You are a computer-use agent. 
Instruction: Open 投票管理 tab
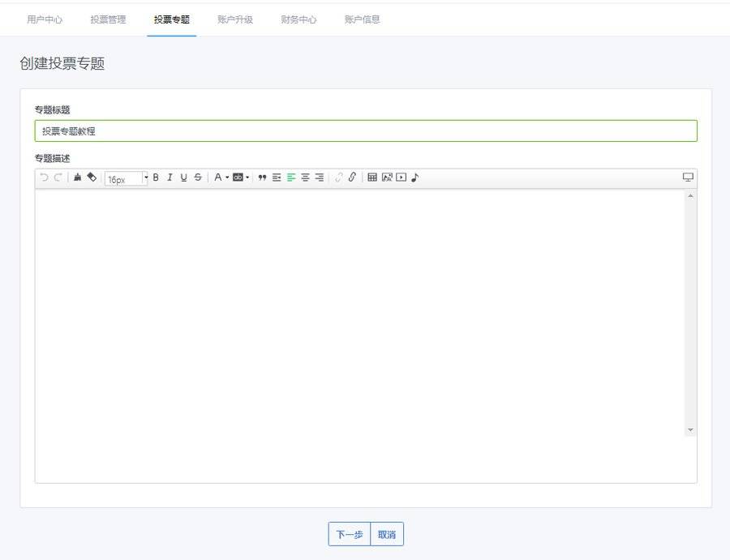[x=108, y=19]
